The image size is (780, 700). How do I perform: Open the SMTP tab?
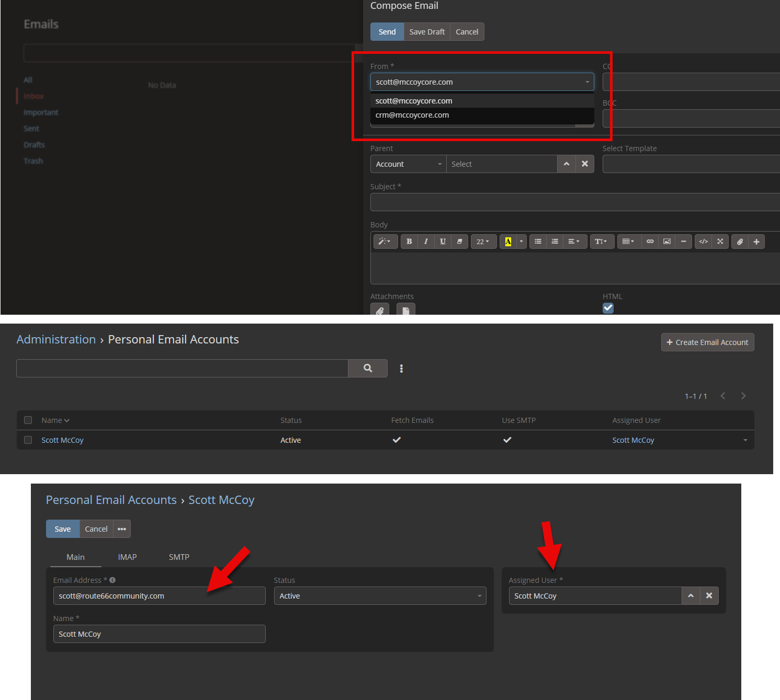pos(179,557)
